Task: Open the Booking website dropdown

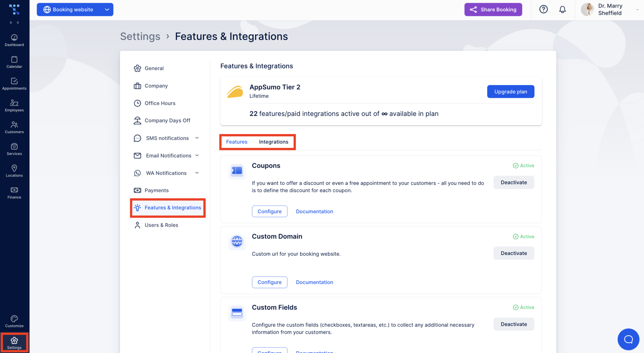Action: point(75,9)
